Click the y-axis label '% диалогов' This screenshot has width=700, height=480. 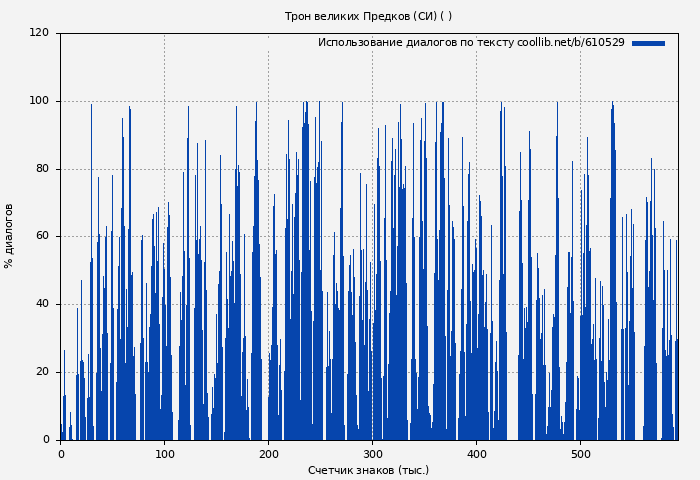tap(9, 236)
